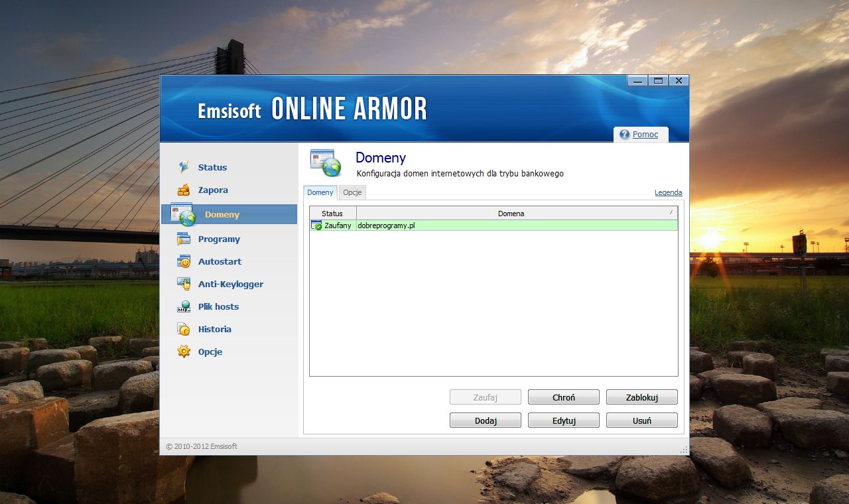Open the Pomoc help link
849x504 pixels.
point(645,135)
